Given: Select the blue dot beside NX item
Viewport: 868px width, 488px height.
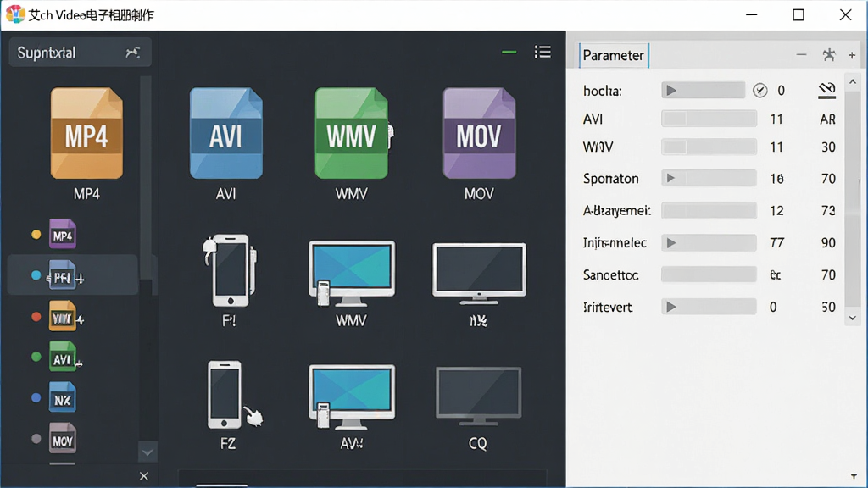Looking at the screenshot, I should [x=36, y=398].
